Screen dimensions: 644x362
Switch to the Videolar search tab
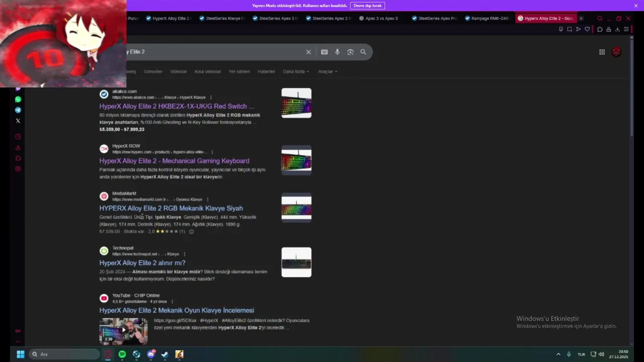tap(179, 71)
